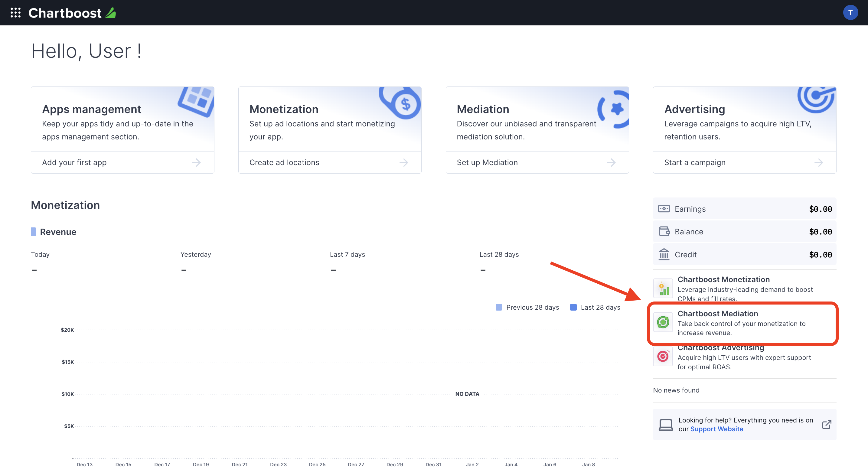
Task: Open the Apps management section
Action: pyautogui.click(x=91, y=108)
